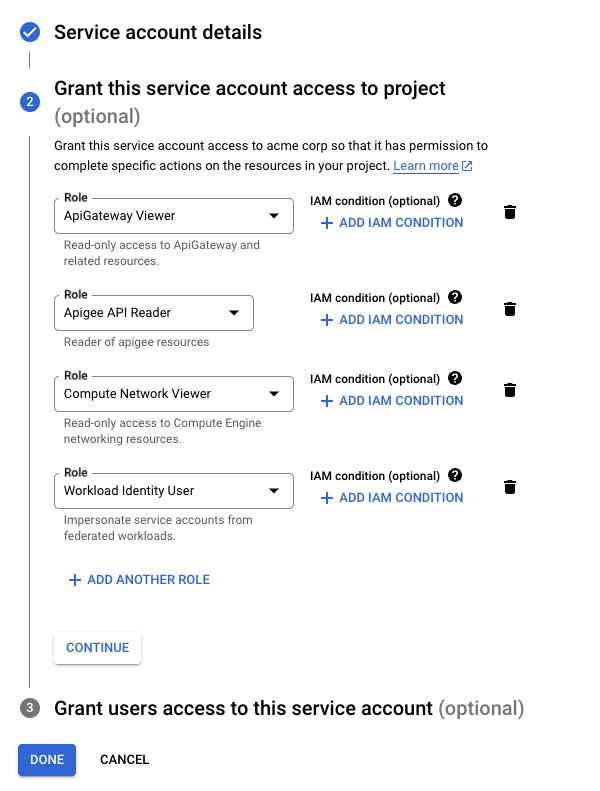
Task: Expand the Apigee API Reader role dropdown
Action: tap(153, 313)
